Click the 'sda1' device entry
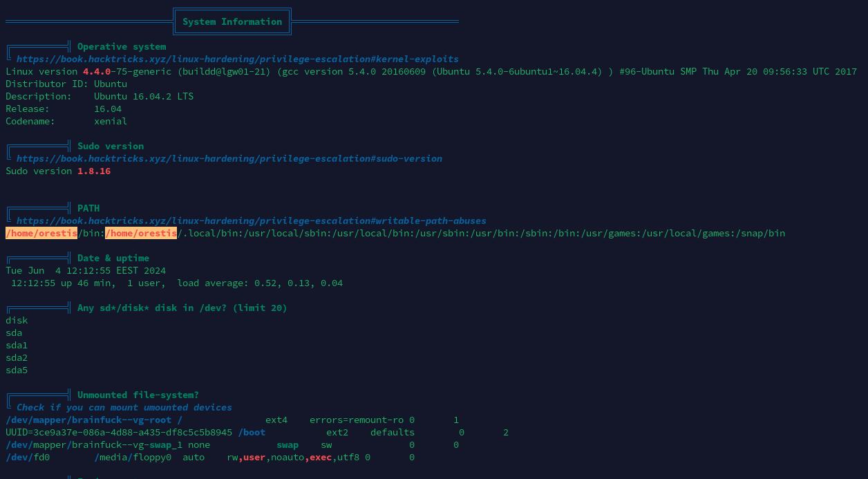The width and height of the screenshot is (868, 479). (x=17, y=345)
